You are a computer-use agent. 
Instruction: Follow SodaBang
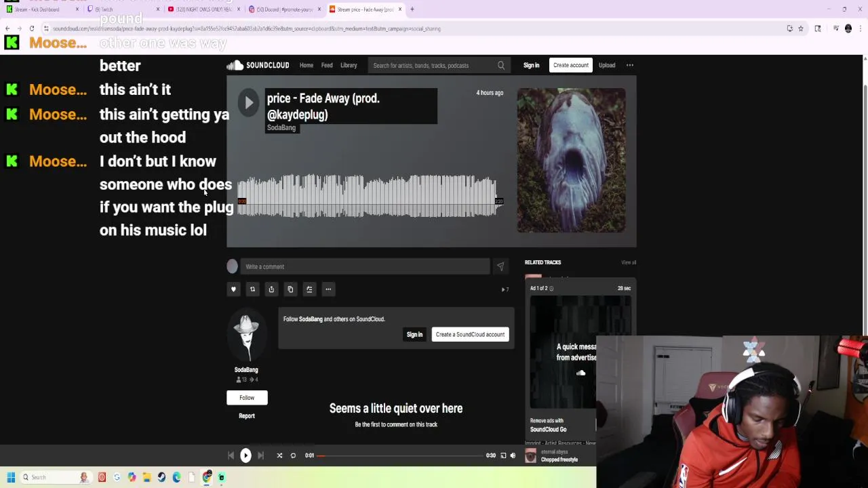tap(247, 398)
